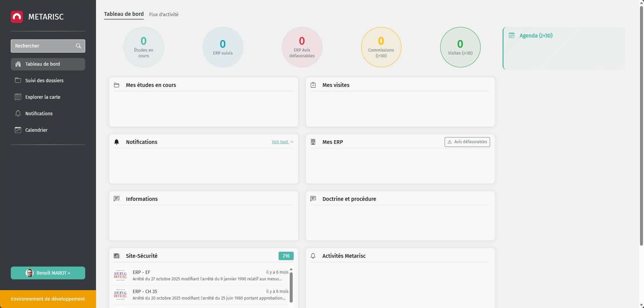Click bell icon in Activités Metarisc card
644x308 pixels.
[x=313, y=256]
